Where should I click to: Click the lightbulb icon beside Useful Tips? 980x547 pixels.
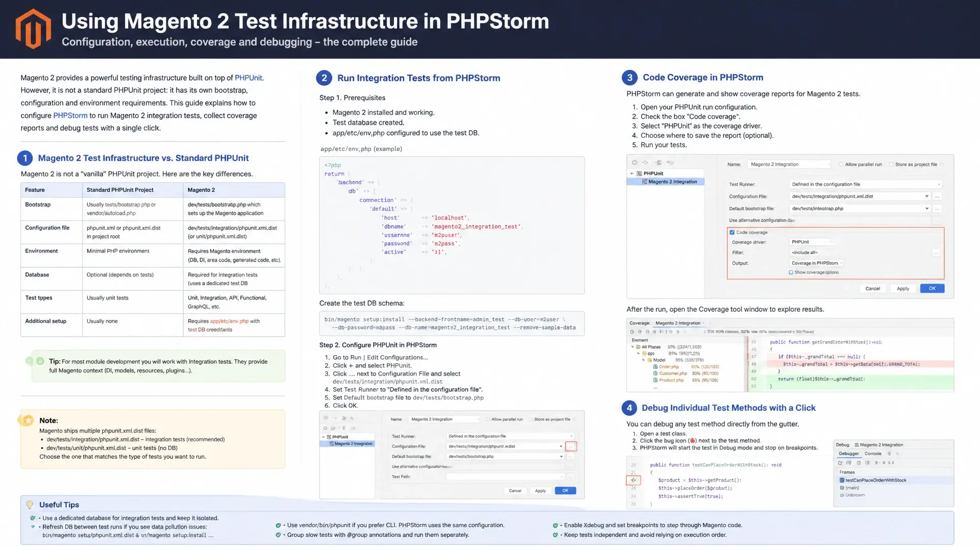(30, 505)
